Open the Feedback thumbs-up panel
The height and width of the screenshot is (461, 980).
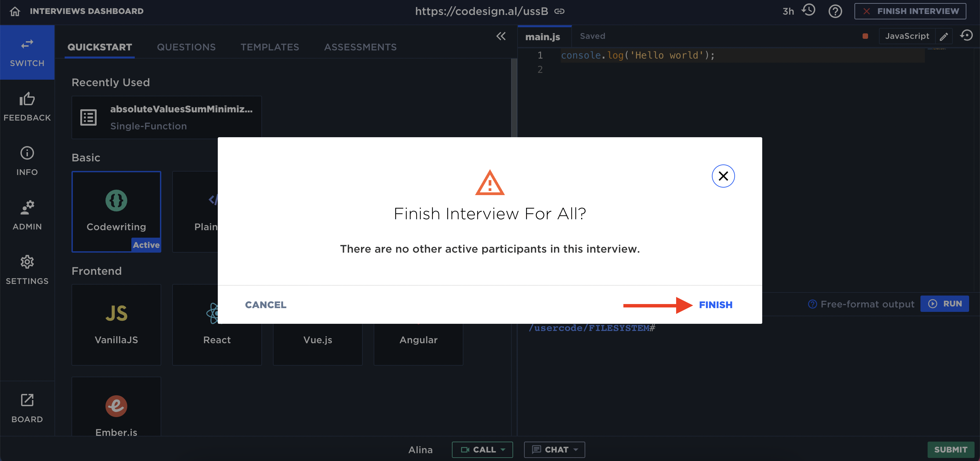pos(27,107)
